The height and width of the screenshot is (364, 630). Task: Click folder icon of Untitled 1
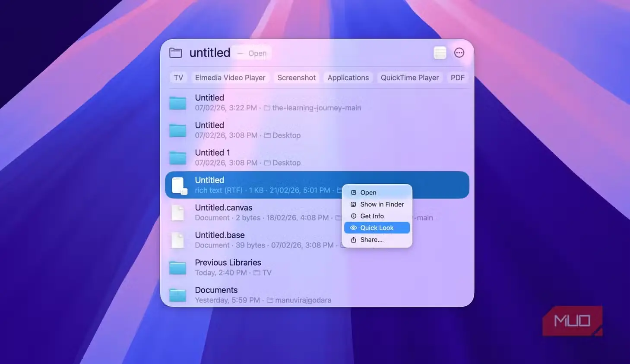click(177, 158)
